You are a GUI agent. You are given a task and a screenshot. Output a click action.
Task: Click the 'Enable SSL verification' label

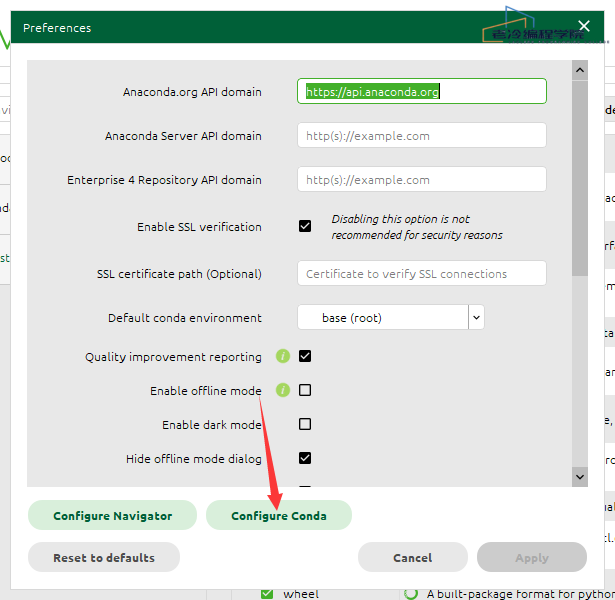[x=199, y=227]
